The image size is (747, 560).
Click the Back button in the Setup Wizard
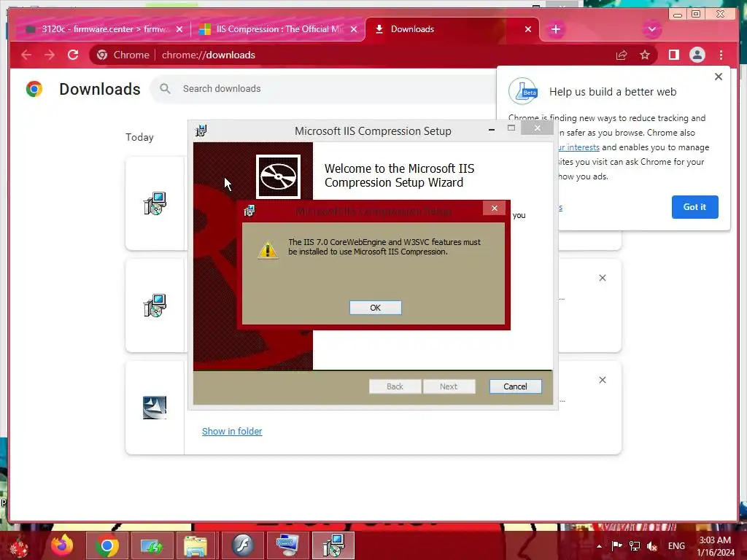click(x=395, y=386)
